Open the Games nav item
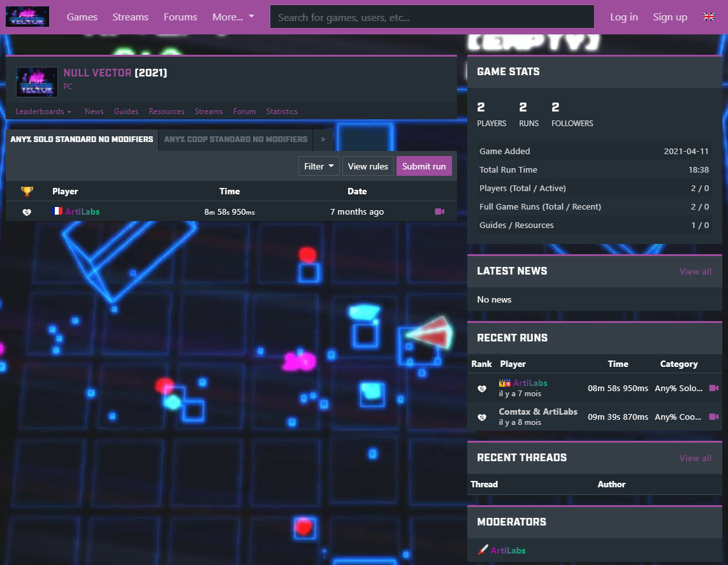The image size is (728, 565). coord(82,17)
